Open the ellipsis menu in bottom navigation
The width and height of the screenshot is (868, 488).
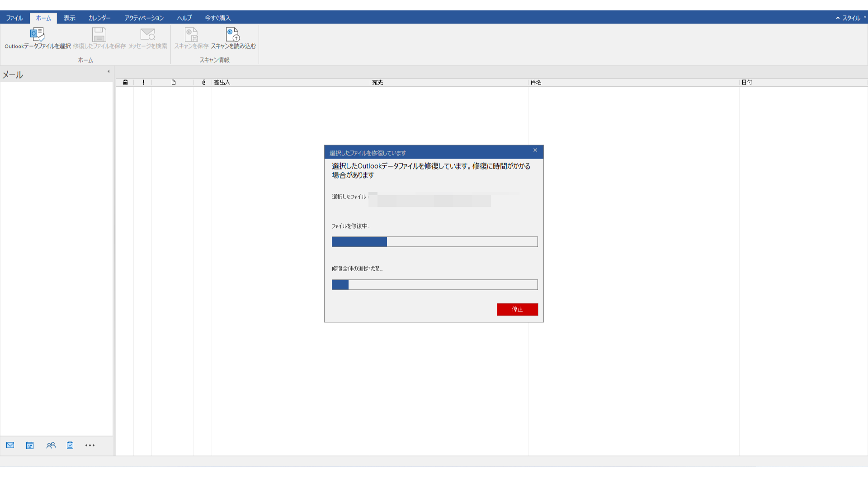click(x=90, y=446)
